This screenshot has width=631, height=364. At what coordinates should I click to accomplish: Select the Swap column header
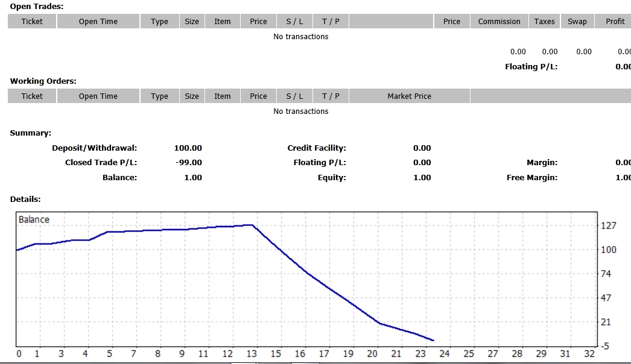click(577, 21)
